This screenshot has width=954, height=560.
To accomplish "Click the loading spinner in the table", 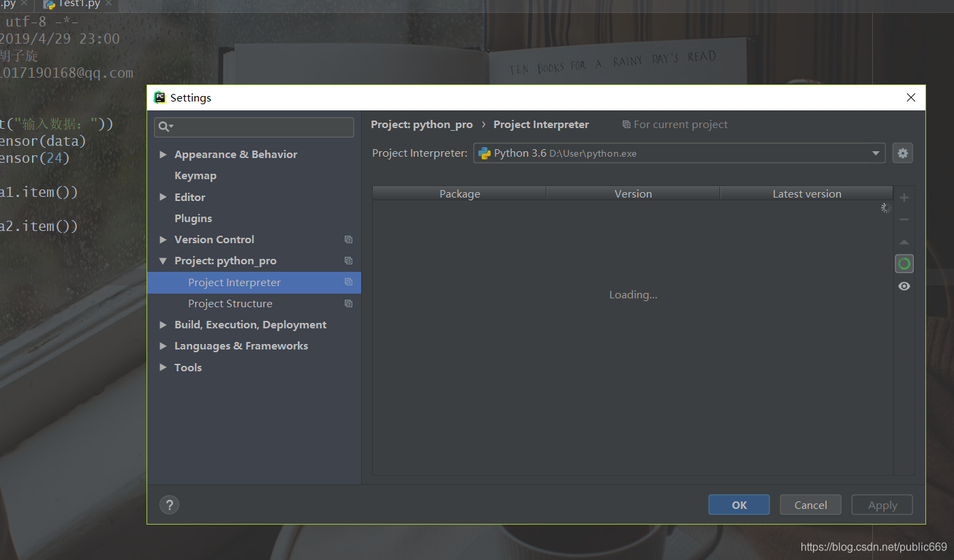I will click(x=886, y=208).
